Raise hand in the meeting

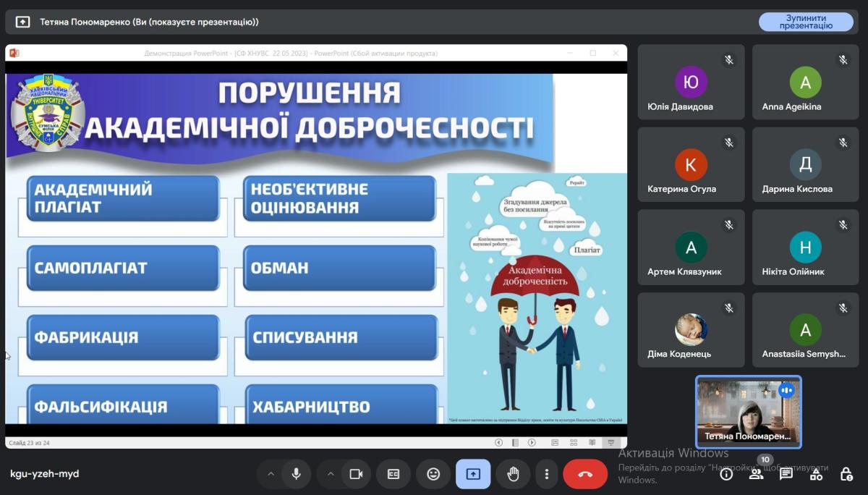514,474
